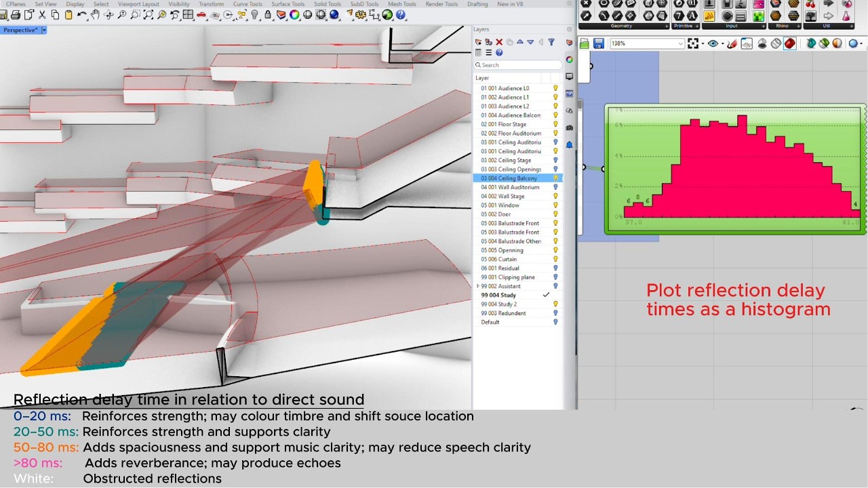Select the Viewport Layout tab
Viewport: 868px width, 488px height.
[138, 4]
